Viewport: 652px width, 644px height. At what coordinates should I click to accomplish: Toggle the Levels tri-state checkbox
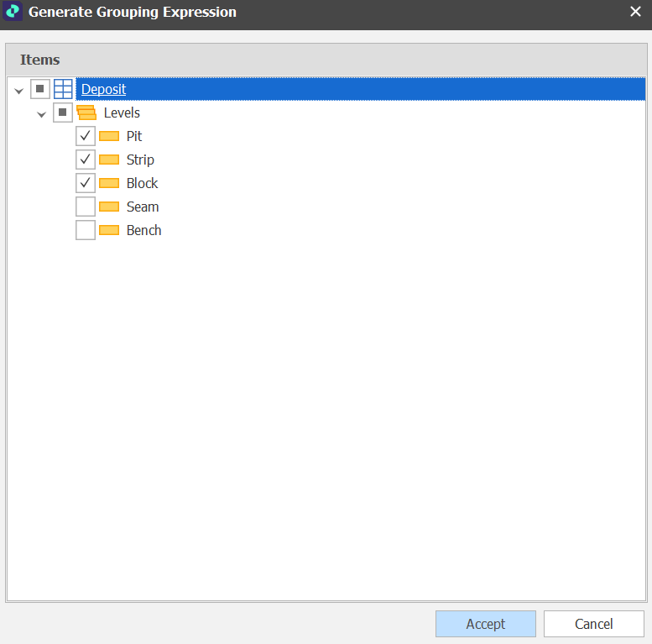point(63,113)
